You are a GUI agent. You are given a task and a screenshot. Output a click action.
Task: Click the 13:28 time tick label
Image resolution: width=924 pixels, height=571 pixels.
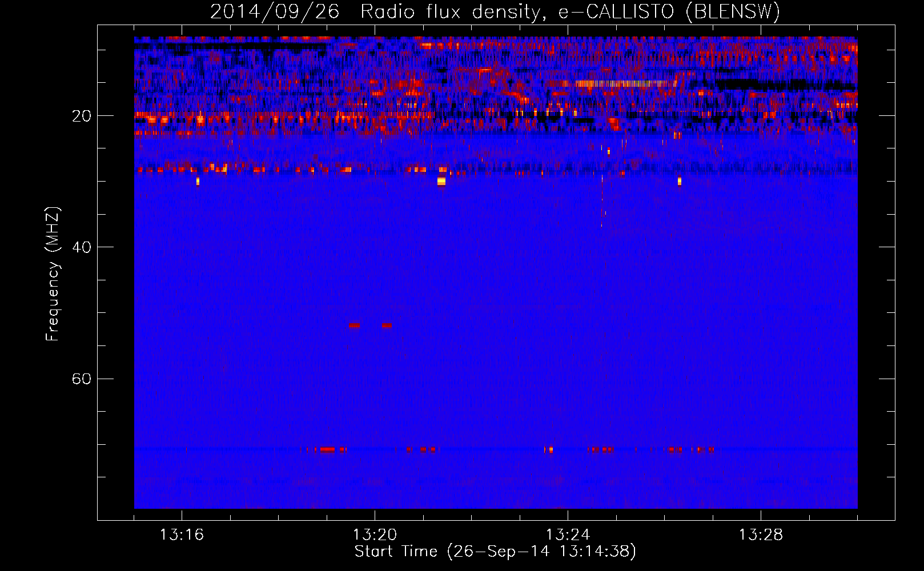tap(761, 534)
